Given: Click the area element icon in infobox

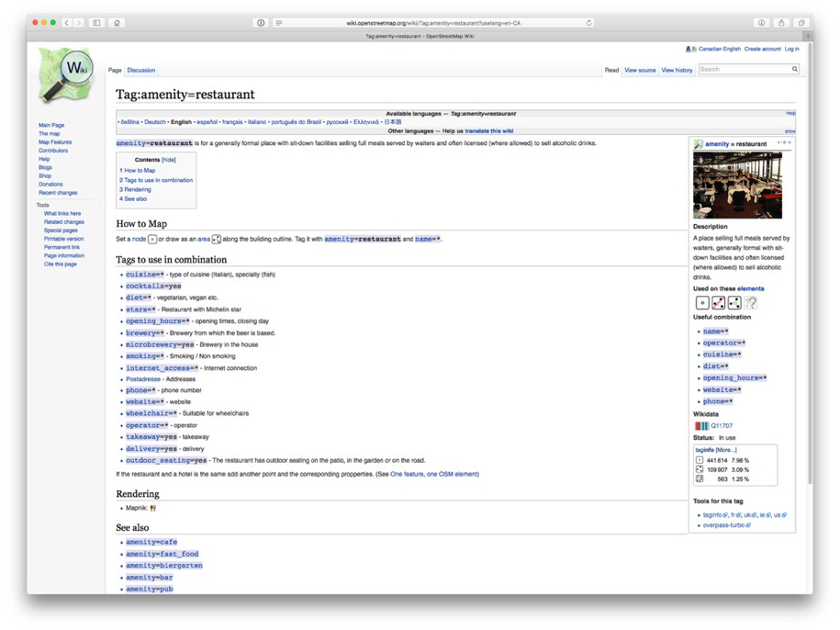Looking at the screenshot, I should tap(734, 303).
